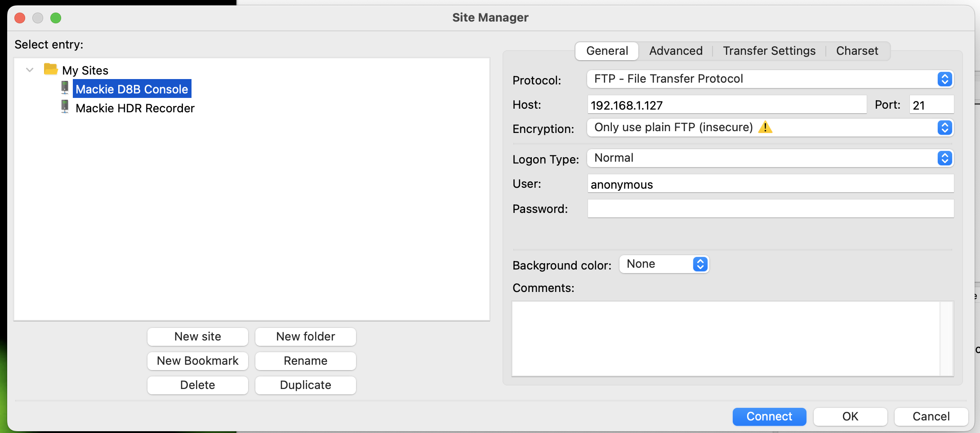
Task: Click the My Sites folder icon
Action: (x=50, y=69)
